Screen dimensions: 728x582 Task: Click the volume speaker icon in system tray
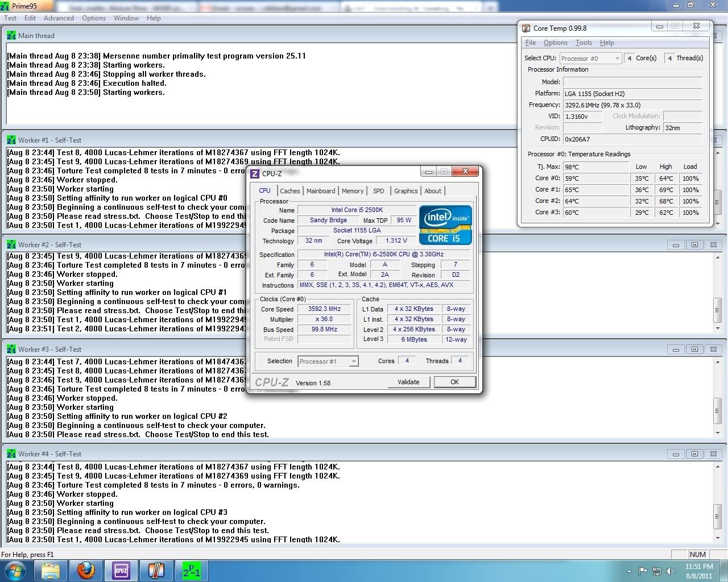coord(670,571)
